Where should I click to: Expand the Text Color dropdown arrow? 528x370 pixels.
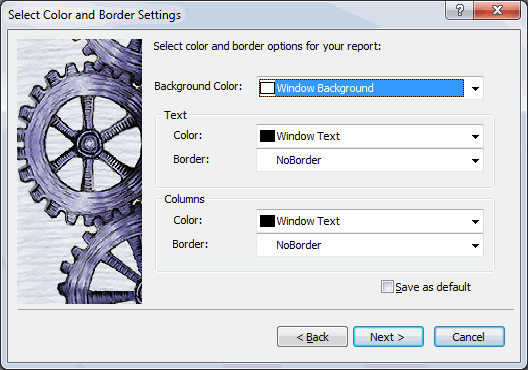[x=475, y=136]
